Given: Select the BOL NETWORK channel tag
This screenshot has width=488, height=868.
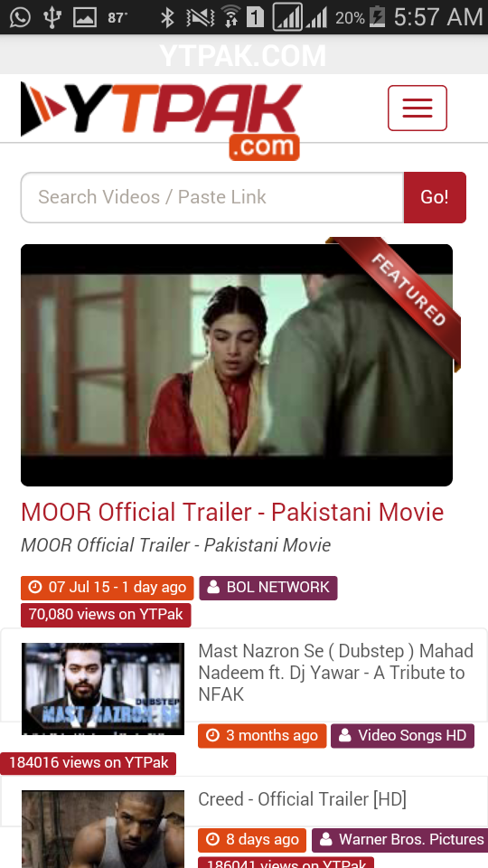Looking at the screenshot, I should (x=268, y=588).
